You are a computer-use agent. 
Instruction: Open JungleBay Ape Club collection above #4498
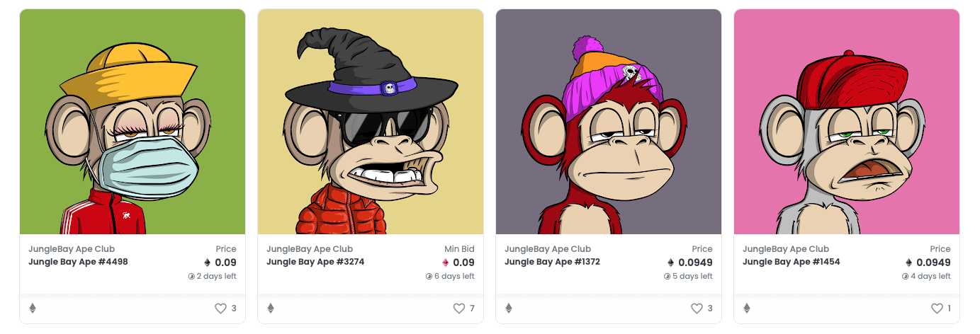point(72,249)
